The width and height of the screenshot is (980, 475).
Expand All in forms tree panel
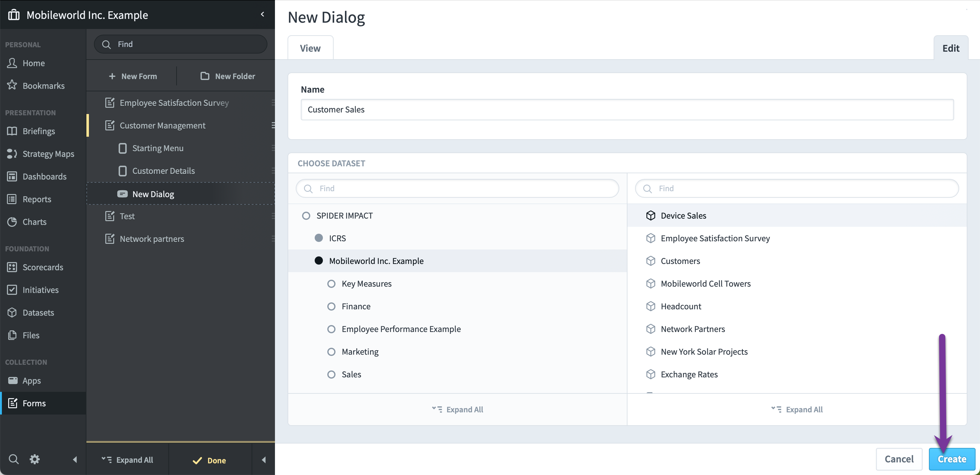[127, 460]
